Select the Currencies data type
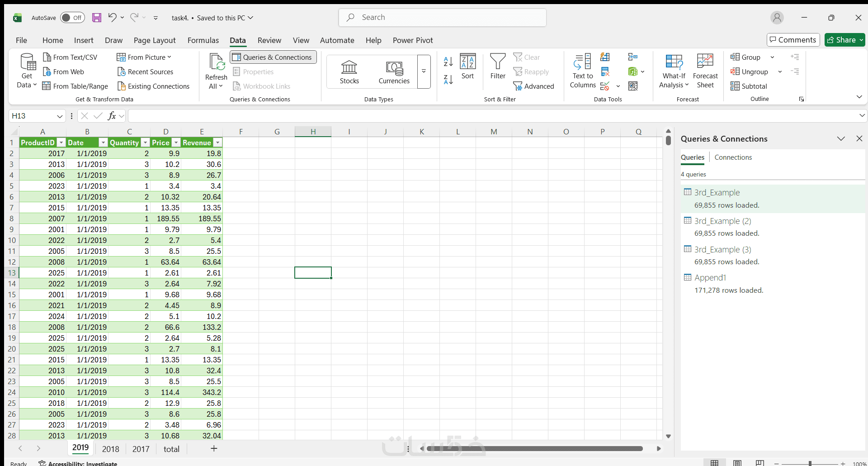This screenshot has height=466, width=868. pyautogui.click(x=394, y=72)
